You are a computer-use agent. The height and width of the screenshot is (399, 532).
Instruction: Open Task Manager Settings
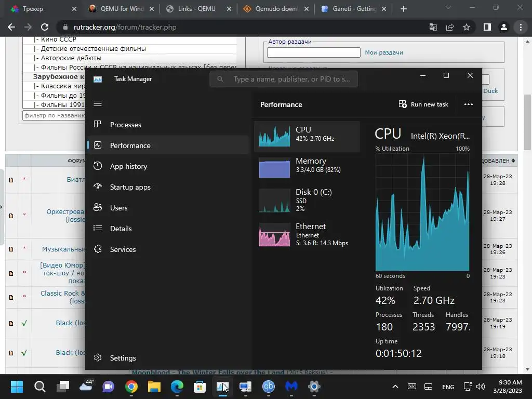click(168, 358)
